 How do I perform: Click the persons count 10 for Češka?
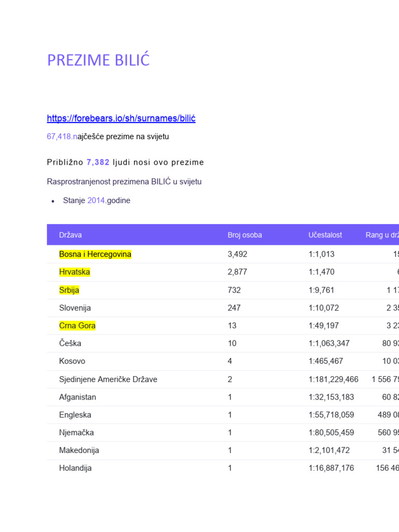tap(232, 343)
